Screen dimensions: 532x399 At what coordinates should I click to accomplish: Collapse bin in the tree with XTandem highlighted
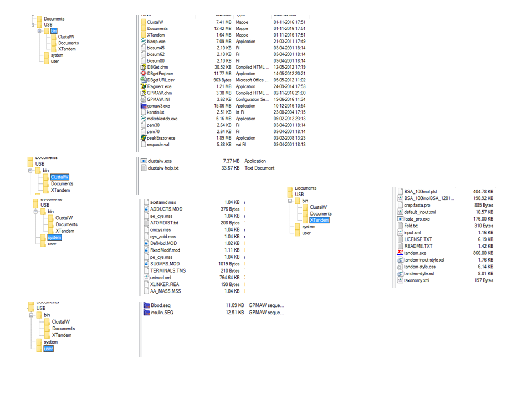click(x=290, y=201)
